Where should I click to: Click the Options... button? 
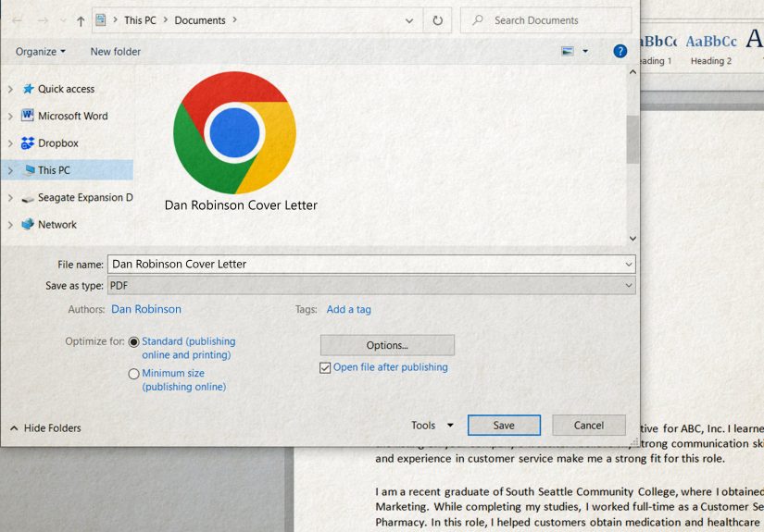pos(387,345)
